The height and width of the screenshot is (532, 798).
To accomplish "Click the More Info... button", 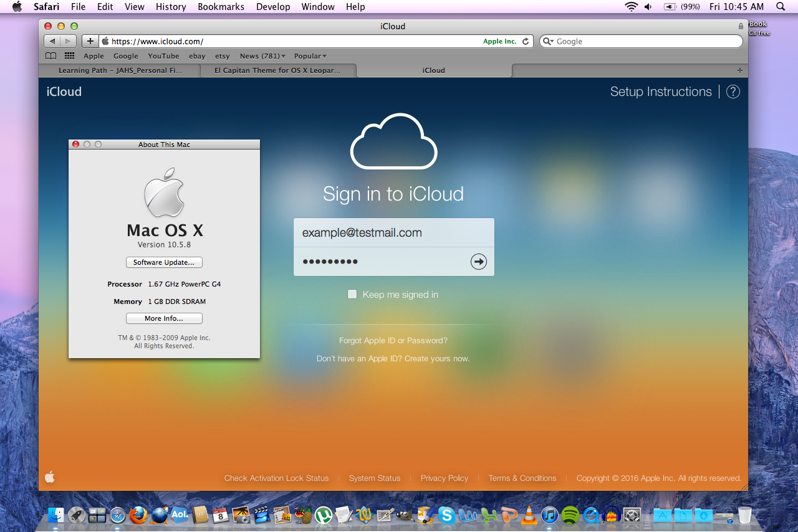I will tap(164, 318).
